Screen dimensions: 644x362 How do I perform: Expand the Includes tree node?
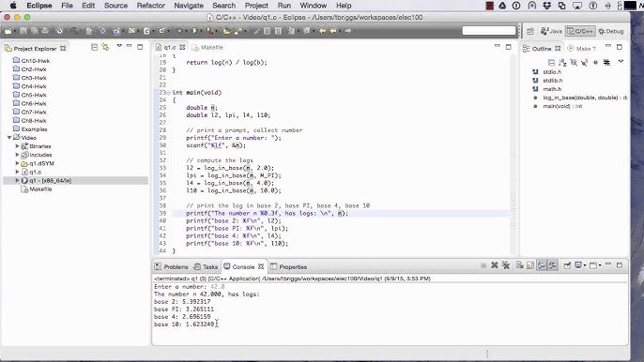17,155
